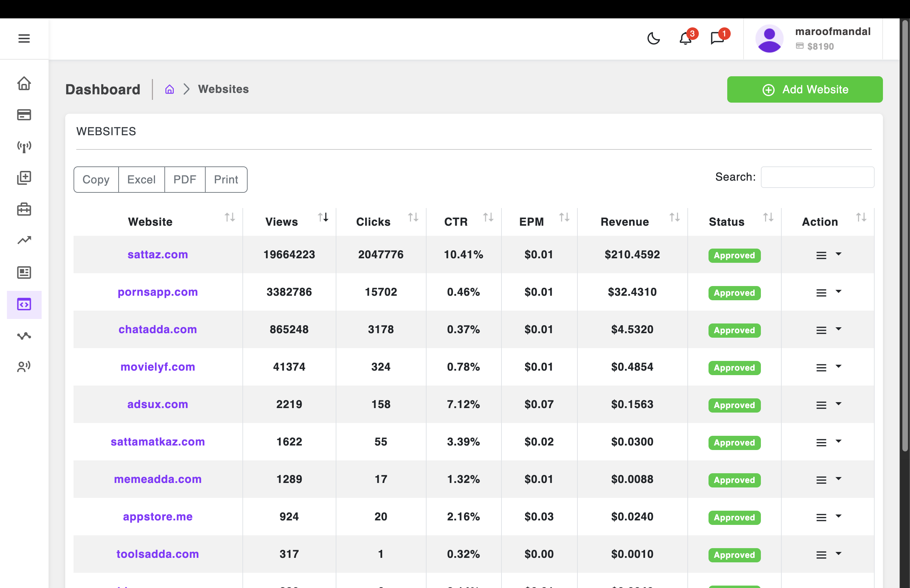Image resolution: width=910 pixels, height=588 pixels.
Task: Click the Add Website button
Action: pyautogui.click(x=805, y=89)
